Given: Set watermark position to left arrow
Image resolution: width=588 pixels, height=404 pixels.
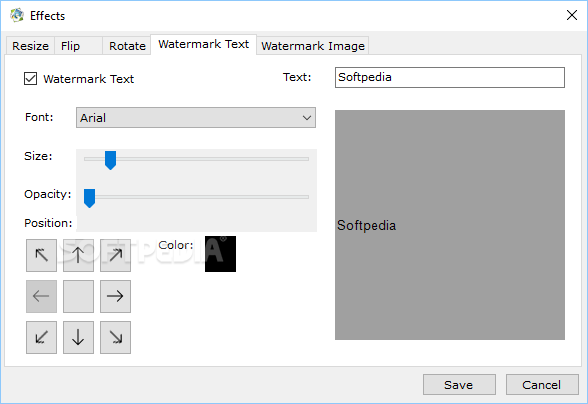Looking at the screenshot, I should pos(41,296).
